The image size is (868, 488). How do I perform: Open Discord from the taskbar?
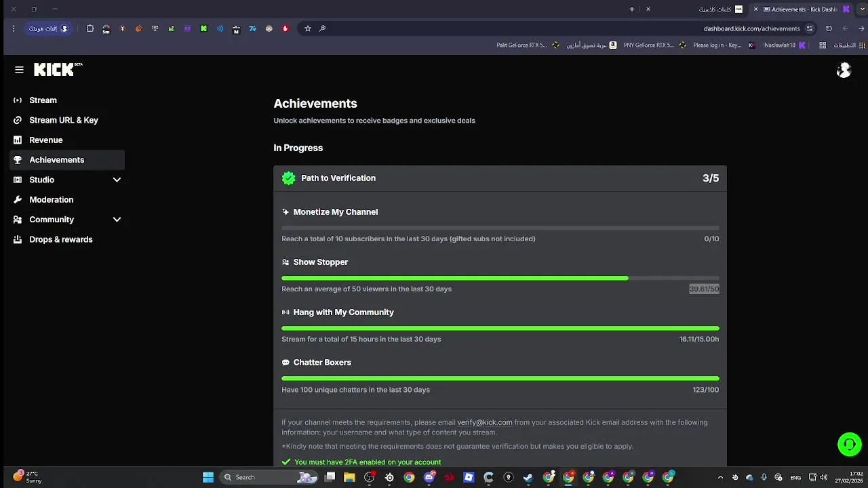click(x=430, y=477)
